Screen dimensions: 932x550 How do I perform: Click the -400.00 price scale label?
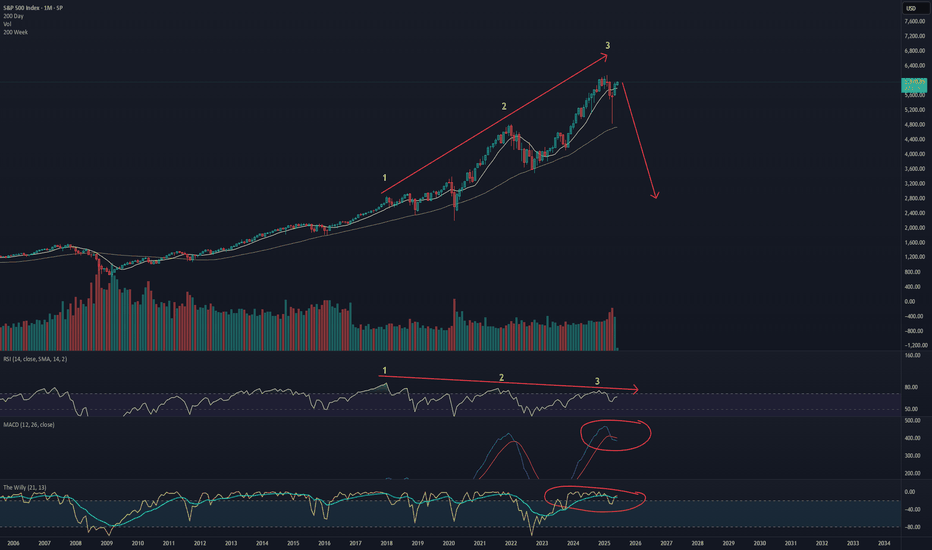click(x=914, y=316)
